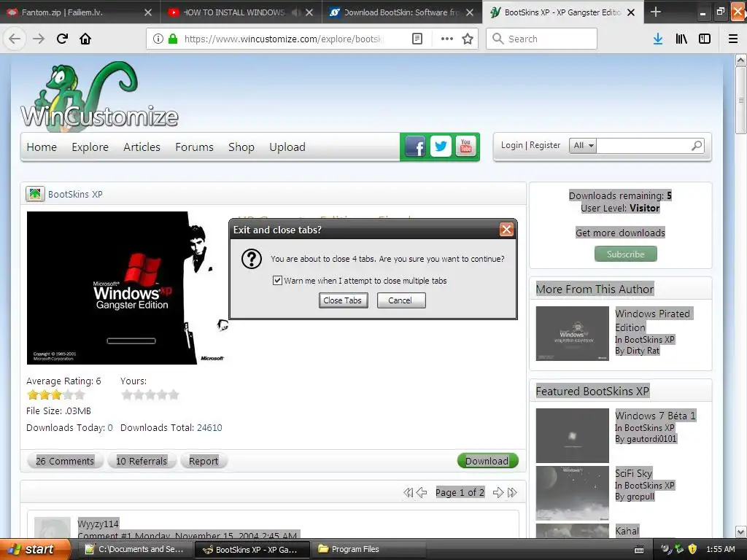
Task: Switch to Download BootSkin Software tab
Action: [402, 12]
